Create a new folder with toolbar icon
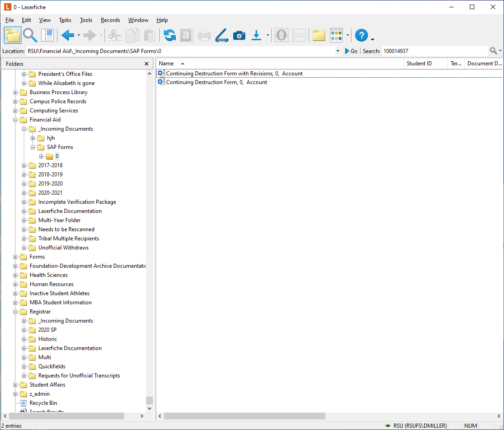The height and width of the screenshot is (430, 504). (x=319, y=35)
